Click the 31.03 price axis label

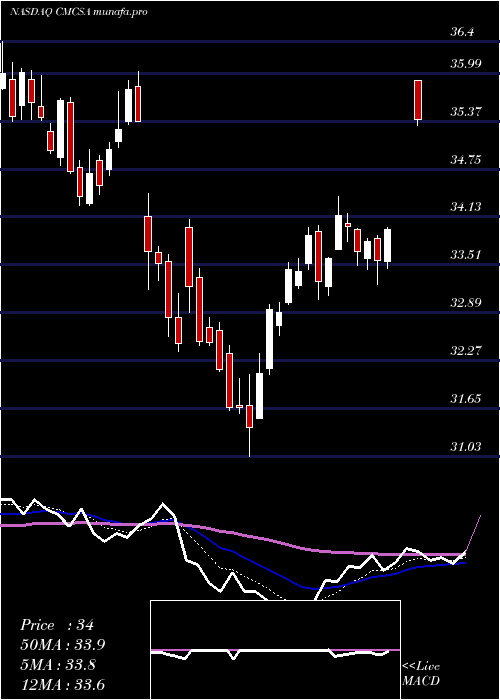(x=466, y=446)
